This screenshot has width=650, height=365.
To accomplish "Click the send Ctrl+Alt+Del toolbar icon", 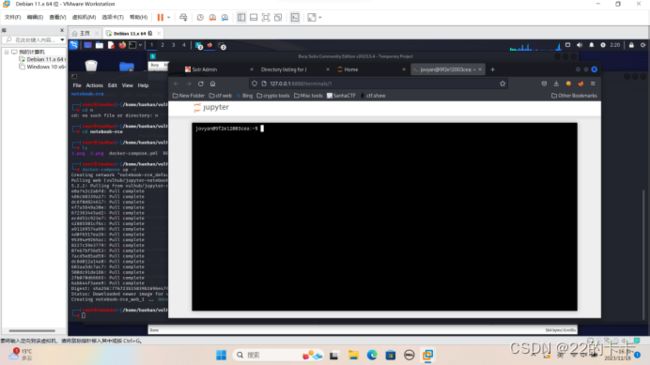I will (183, 17).
